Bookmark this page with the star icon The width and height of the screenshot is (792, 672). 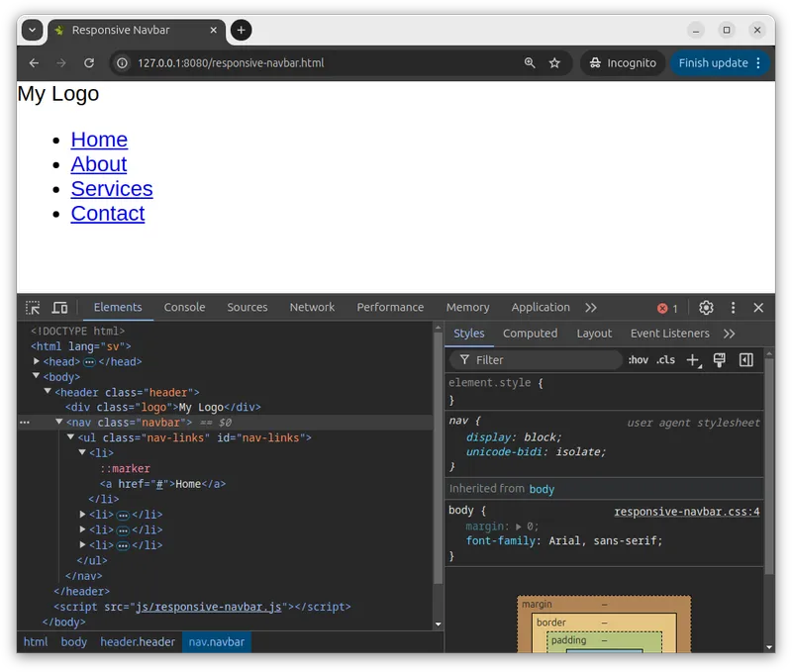(554, 62)
